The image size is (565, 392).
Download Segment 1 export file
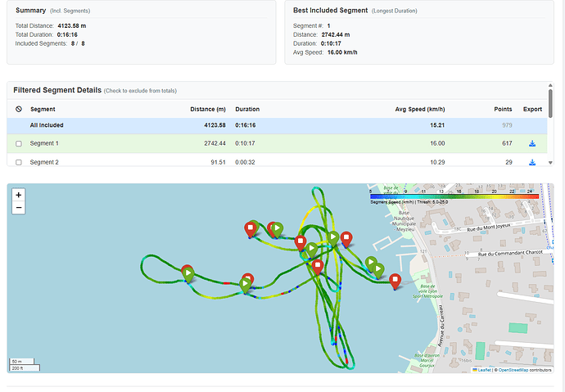click(x=532, y=144)
